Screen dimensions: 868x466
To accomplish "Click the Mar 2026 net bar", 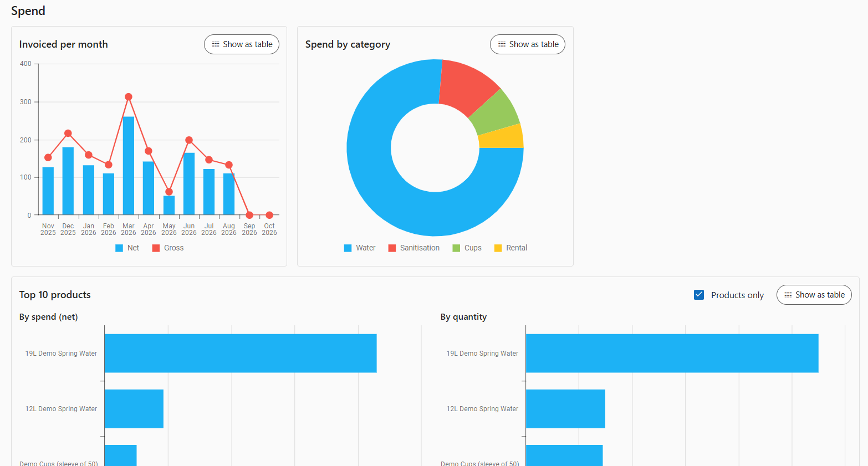I will tap(129, 166).
